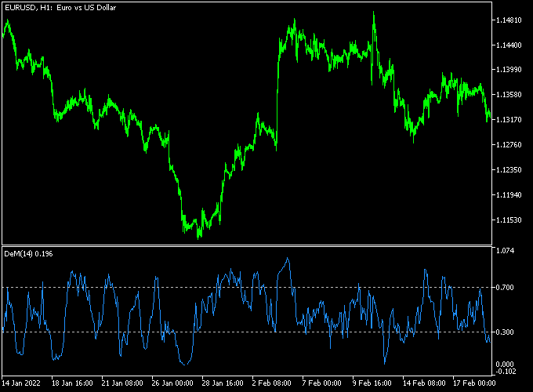Click the 9 Feb 16:00 time label
Viewport: 533px width, 392px height.
pos(372,383)
